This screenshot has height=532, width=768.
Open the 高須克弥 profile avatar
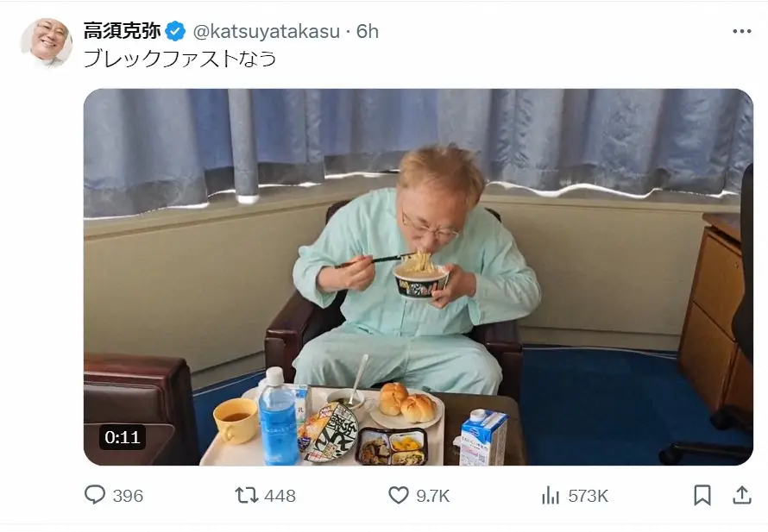[47, 42]
